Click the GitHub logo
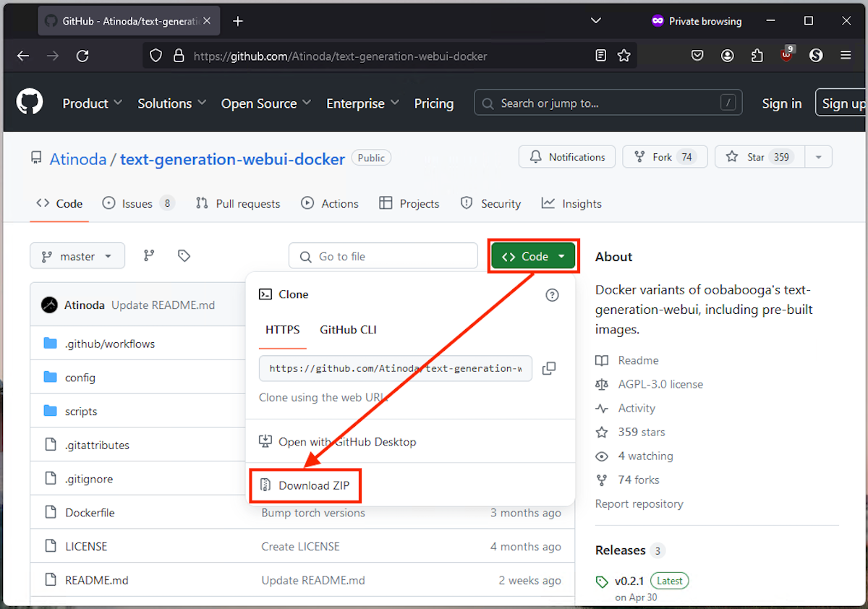The image size is (868, 609). coord(29,101)
